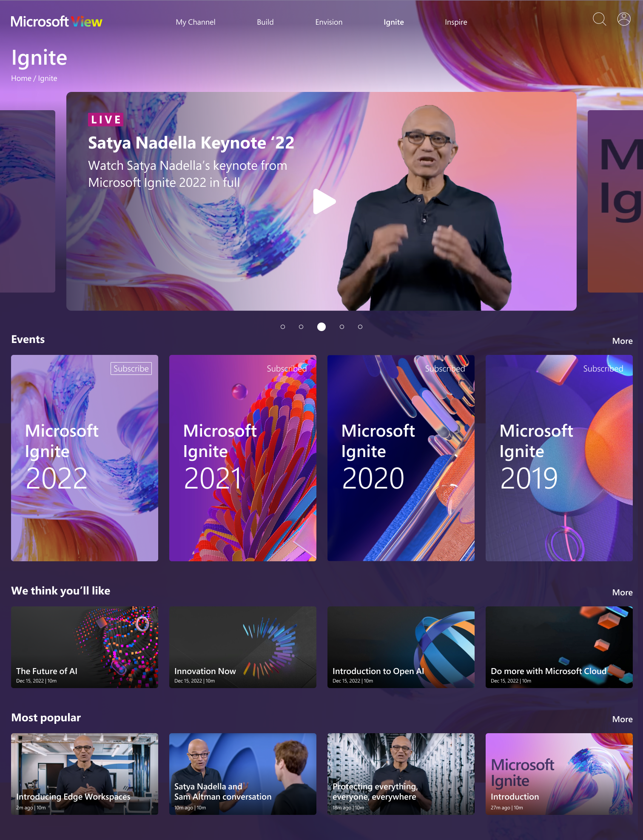The image size is (643, 840).
Task: Toggle Subscribed on Microsoft Ignite 2020
Action: click(x=445, y=369)
